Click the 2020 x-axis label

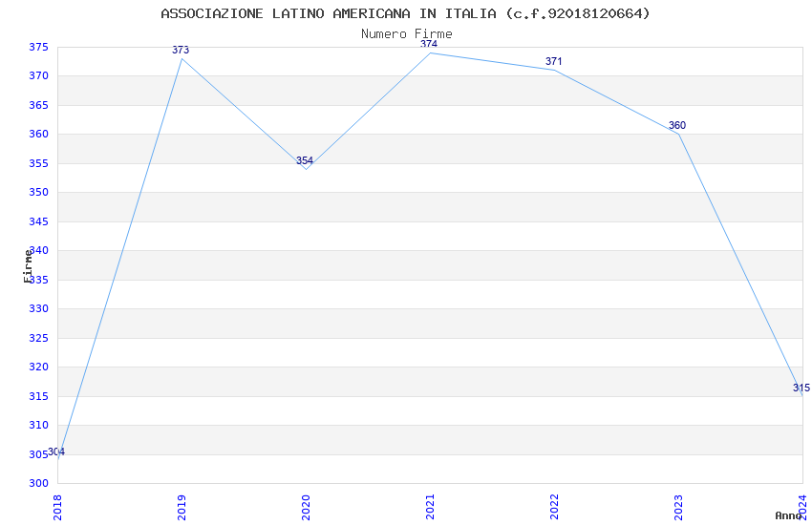click(x=306, y=508)
